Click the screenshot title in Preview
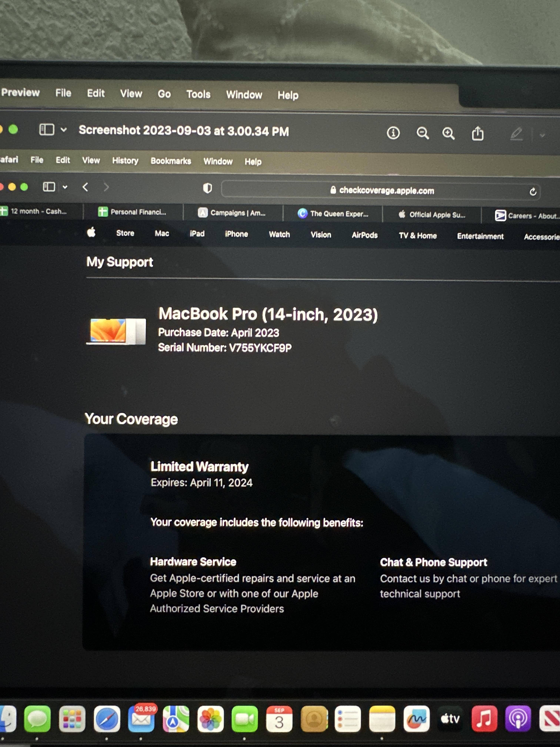Viewport: 560px width, 747px height. tap(184, 131)
